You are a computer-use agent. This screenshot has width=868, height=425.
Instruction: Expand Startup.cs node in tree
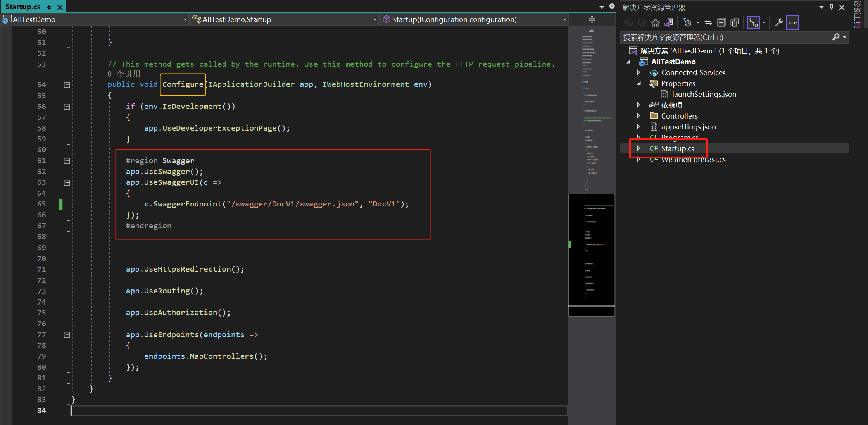point(638,148)
